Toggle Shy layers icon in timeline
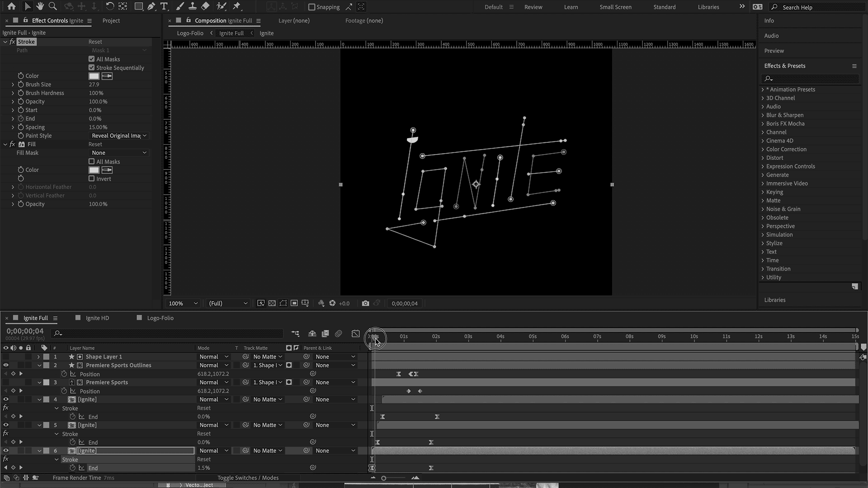Screen dimensions: 868x488 tap(312, 333)
